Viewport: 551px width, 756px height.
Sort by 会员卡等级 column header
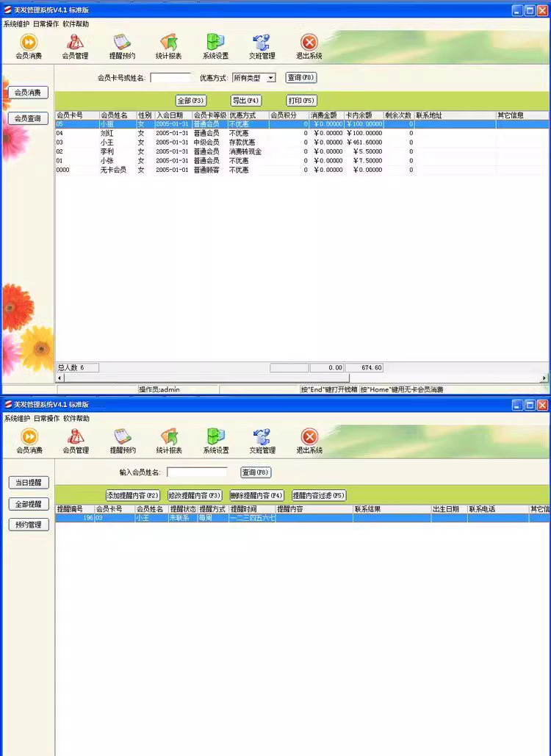pyautogui.click(x=209, y=116)
